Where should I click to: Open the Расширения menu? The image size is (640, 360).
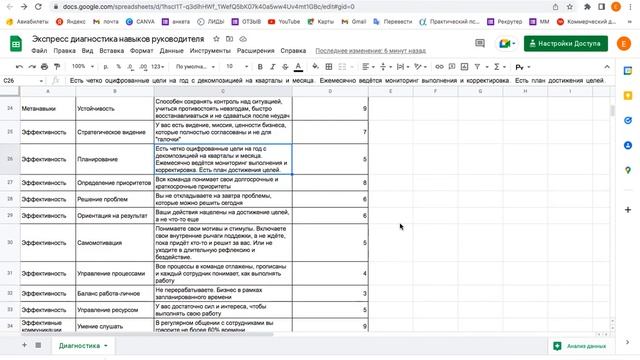pos(256,51)
